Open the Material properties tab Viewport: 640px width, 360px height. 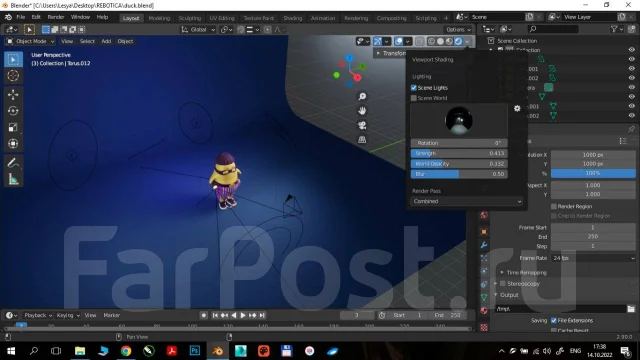[484, 310]
